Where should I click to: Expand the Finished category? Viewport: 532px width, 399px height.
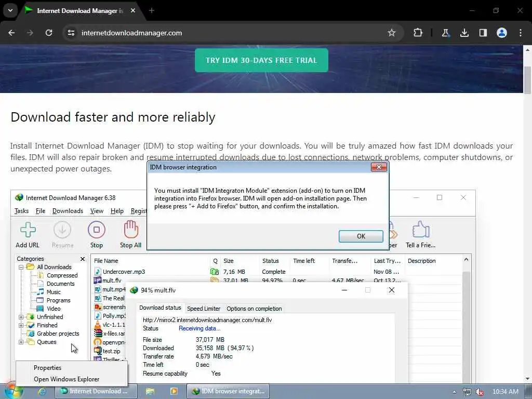coord(21,325)
